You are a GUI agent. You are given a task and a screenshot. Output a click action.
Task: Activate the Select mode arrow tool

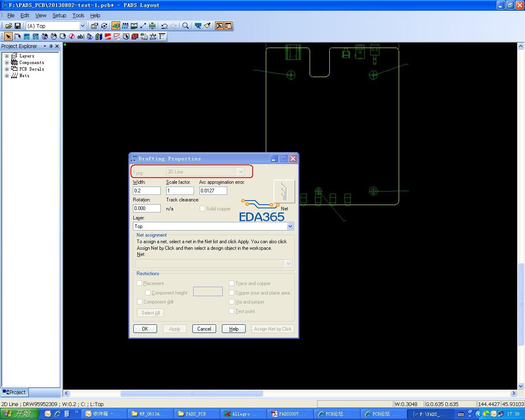tap(8, 37)
